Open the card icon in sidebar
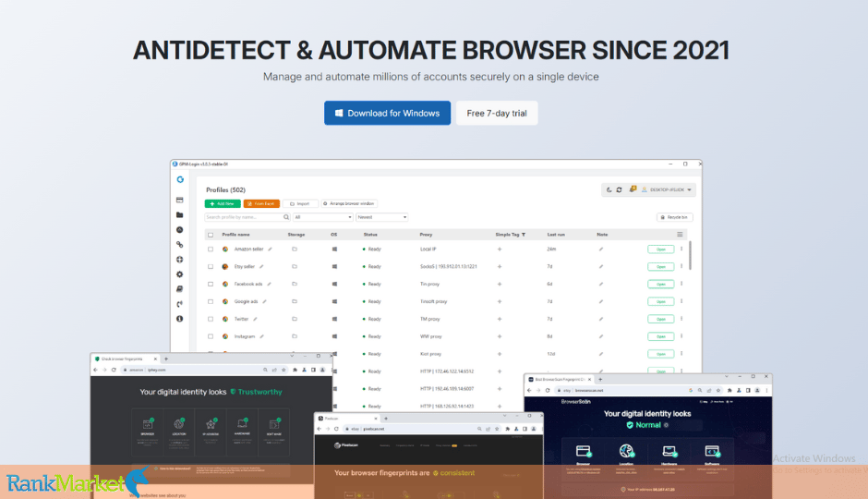Viewport: 868px width, 499px height. (x=180, y=200)
